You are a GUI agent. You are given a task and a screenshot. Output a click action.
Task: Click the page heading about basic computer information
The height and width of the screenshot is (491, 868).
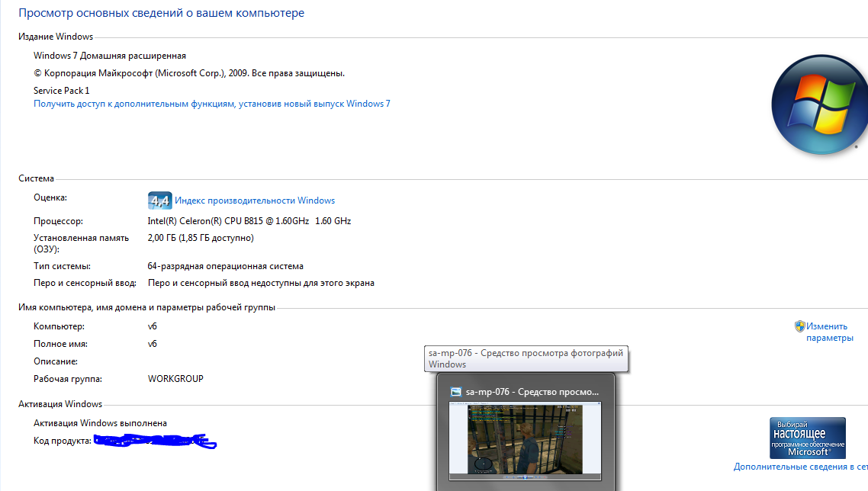161,13
